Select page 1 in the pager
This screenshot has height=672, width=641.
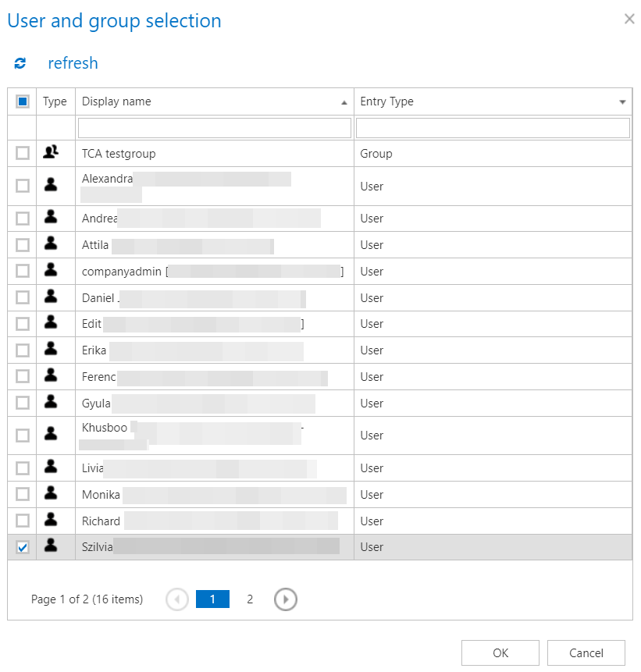pyautogui.click(x=212, y=599)
